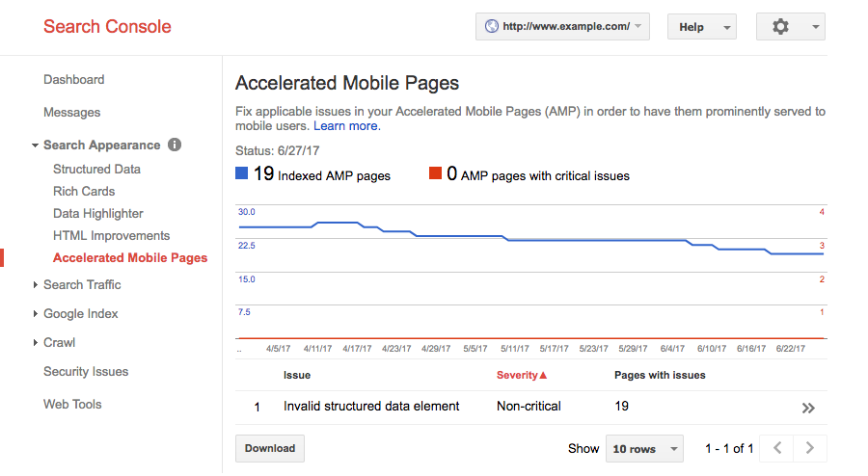Open the http://www.example.com/ site dropdown
The height and width of the screenshot is (476, 868).
562,27
